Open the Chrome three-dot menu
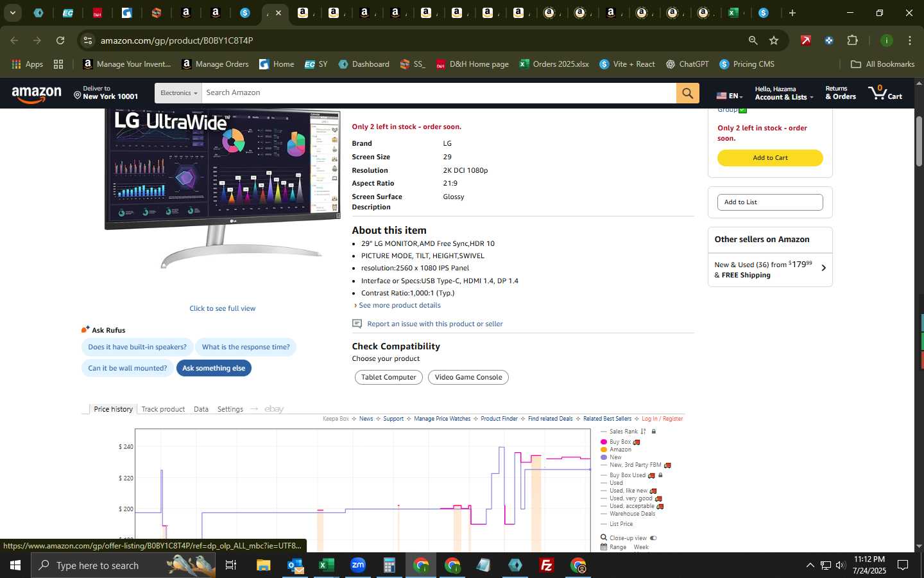 (x=909, y=40)
